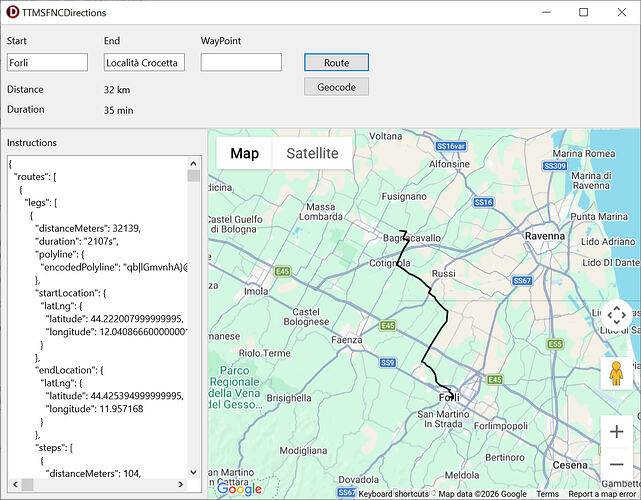Click the SS67 road shield near Russi
The height and width of the screenshot is (500, 641).
click(x=522, y=280)
